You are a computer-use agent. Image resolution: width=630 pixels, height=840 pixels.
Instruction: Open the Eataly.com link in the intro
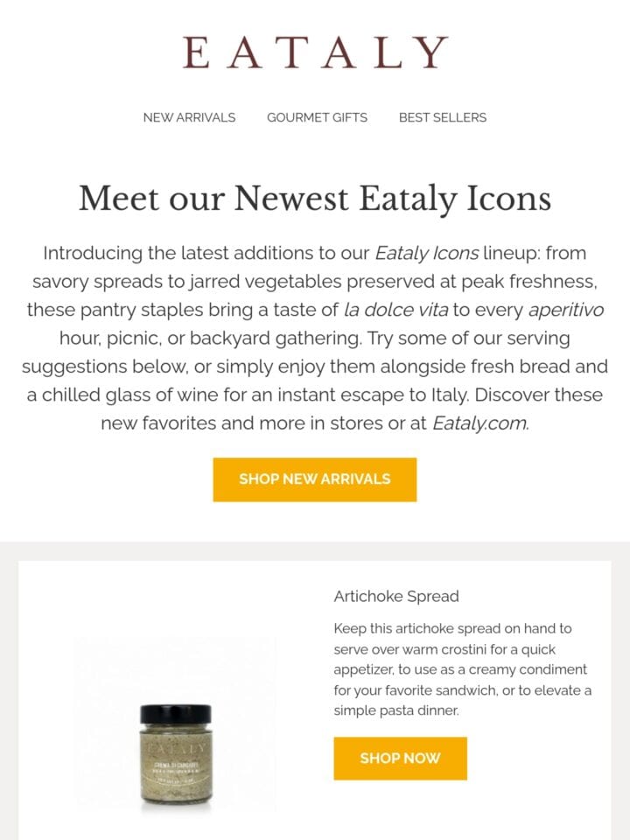coord(480,423)
